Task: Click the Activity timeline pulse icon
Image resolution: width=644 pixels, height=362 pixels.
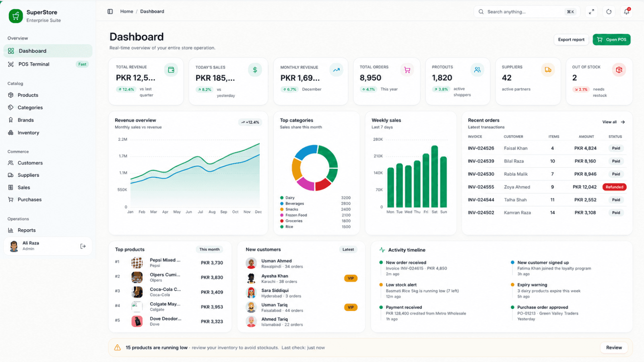Action: pyautogui.click(x=382, y=250)
